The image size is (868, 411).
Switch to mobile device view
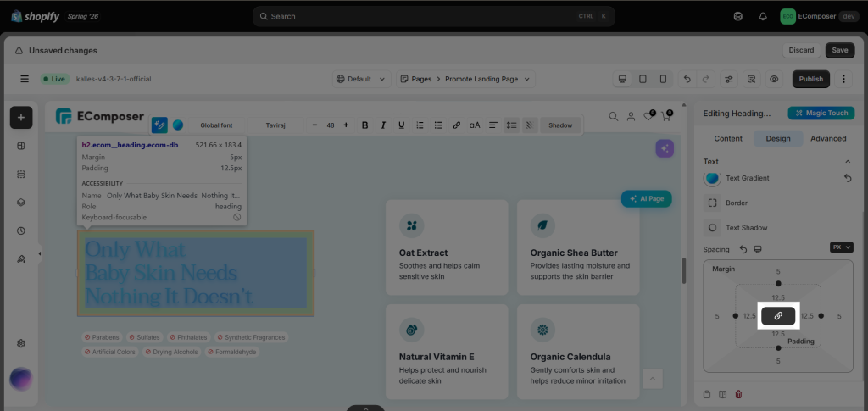click(663, 79)
